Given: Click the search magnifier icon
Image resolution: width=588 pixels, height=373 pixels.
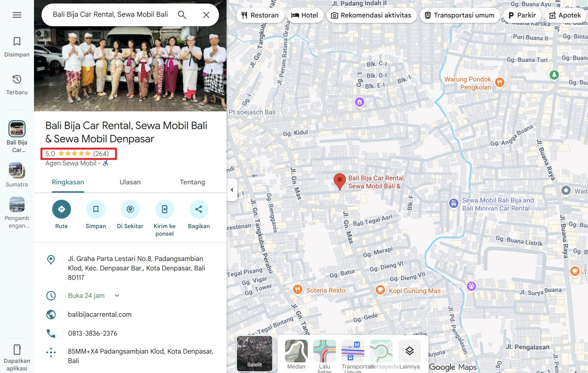Looking at the screenshot, I should (182, 15).
